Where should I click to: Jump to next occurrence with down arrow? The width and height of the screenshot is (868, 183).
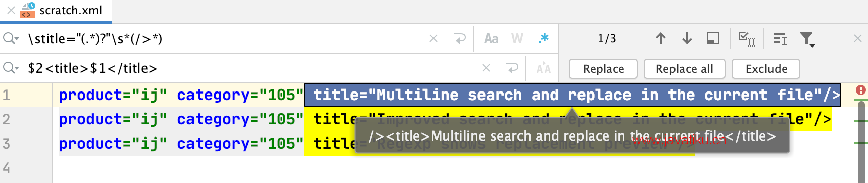pos(687,38)
